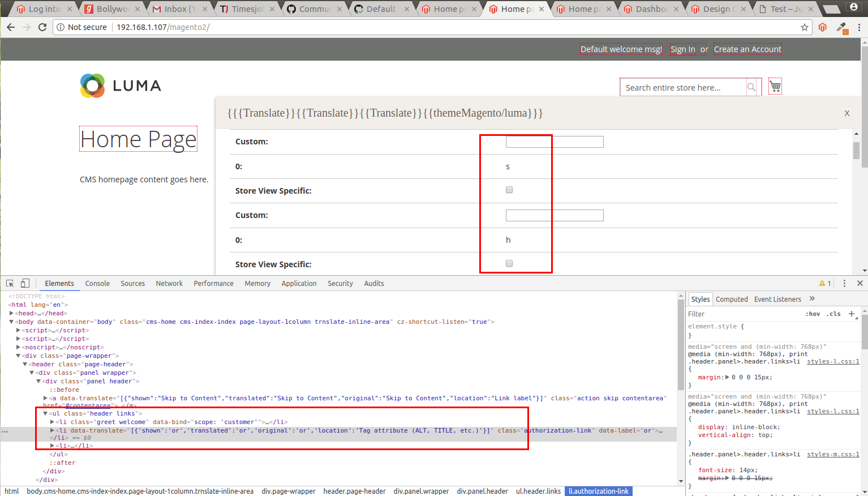Click the Default welcome msg! text

tap(621, 49)
